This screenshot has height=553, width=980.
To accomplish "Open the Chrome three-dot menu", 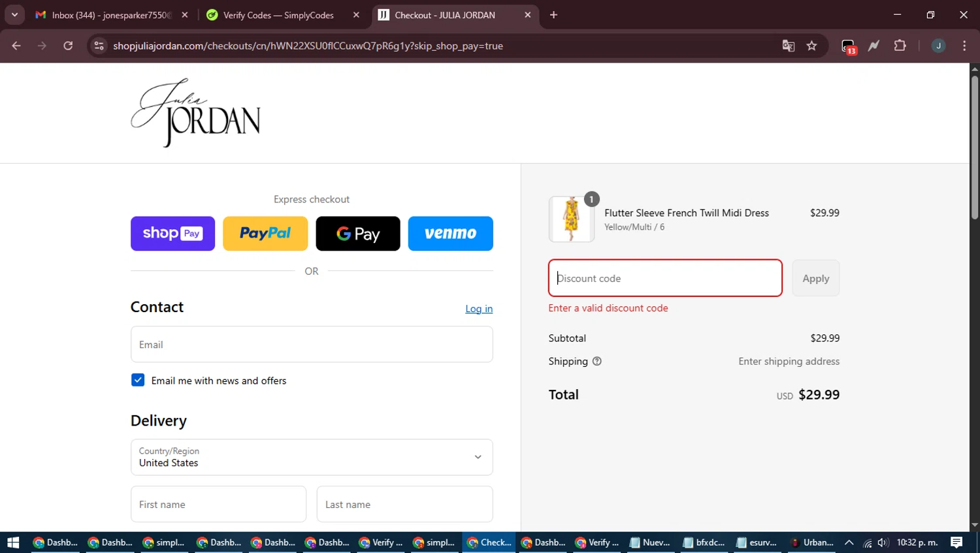I will (x=964, y=46).
